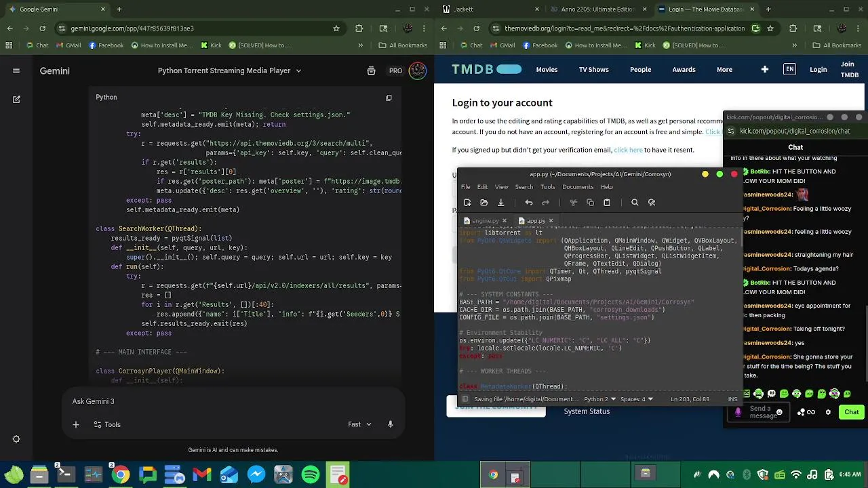Screen dimensions: 868x488
Task: Redo edit in text editor toolbar
Action: pos(545,203)
